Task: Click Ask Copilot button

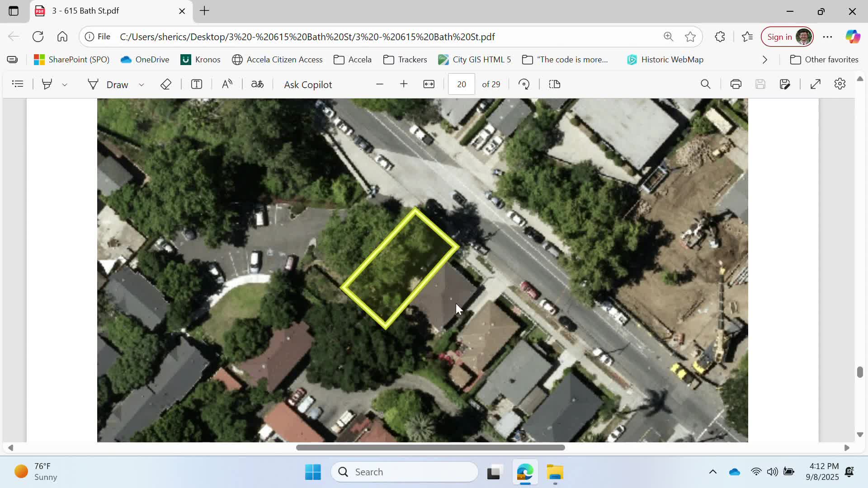Action: (x=308, y=84)
